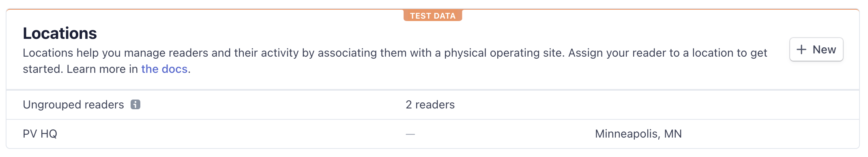The width and height of the screenshot is (868, 157).
Task: Click the sentence starting Assign your reader
Action: pyautogui.click(x=668, y=53)
